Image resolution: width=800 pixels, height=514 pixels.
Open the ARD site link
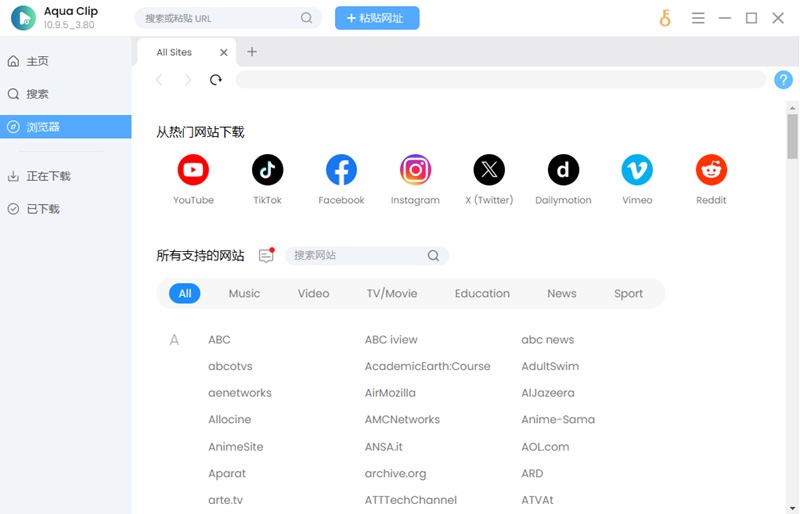532,473
